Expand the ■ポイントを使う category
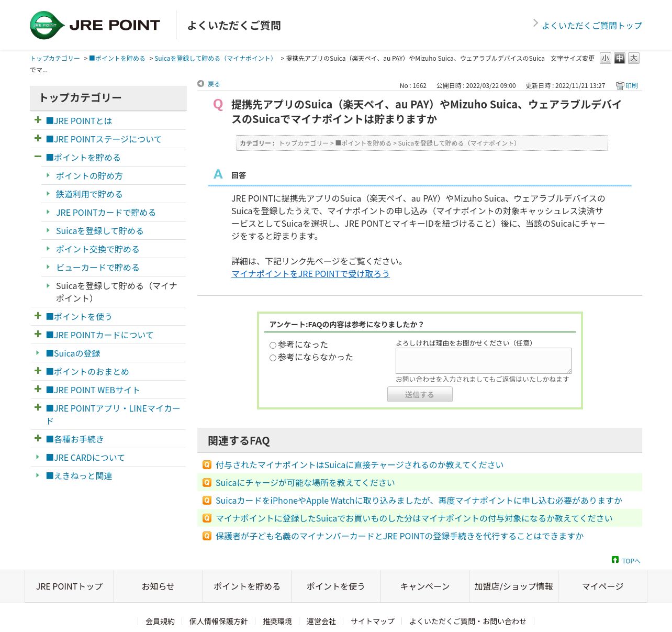672x632 pixels. tap(38, 316)
